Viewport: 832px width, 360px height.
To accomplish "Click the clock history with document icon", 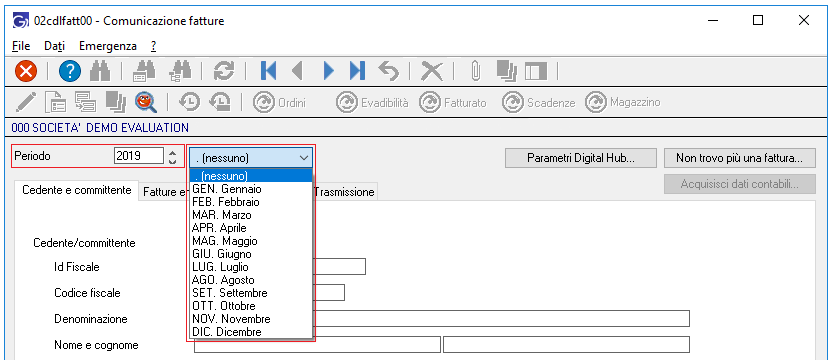I will click(220, 101).
